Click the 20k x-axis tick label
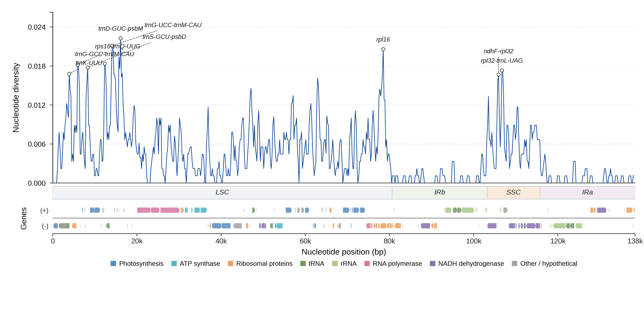644x313 pixels. tap(137, 241)
